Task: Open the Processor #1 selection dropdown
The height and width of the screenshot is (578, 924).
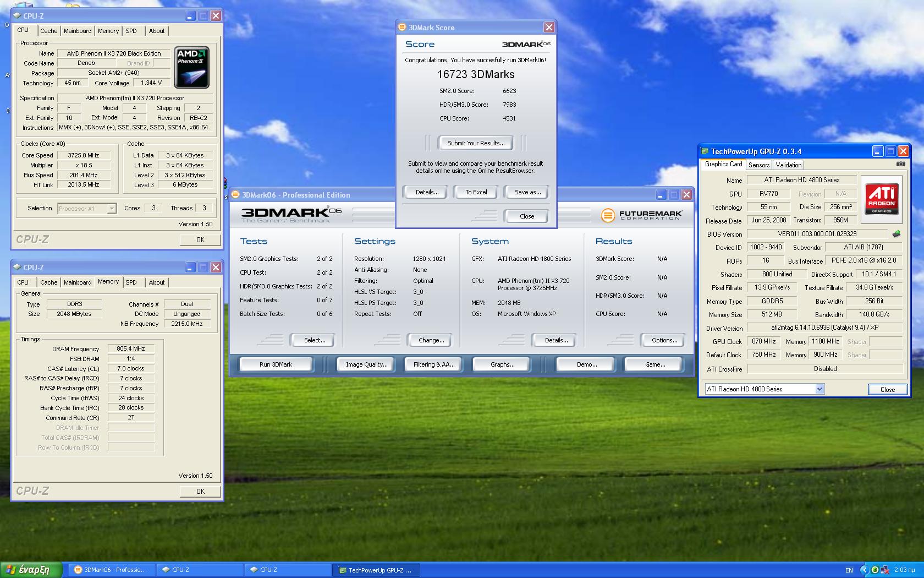Action: pos(112,209)
